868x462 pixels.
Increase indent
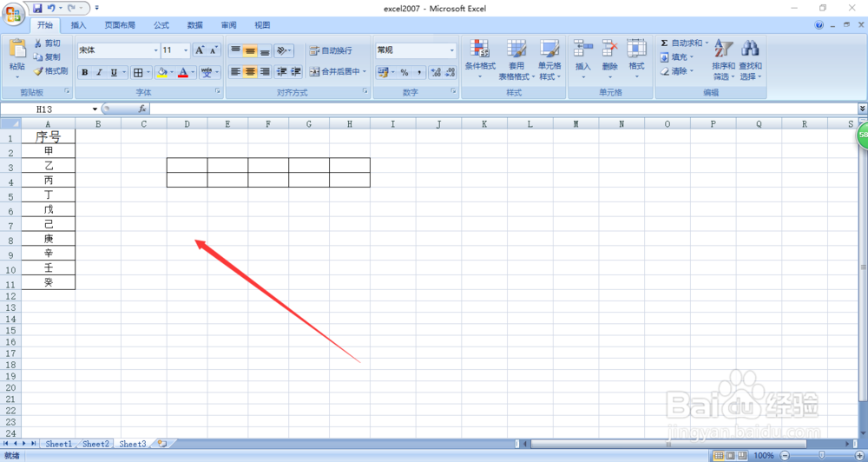click(296, 71)
